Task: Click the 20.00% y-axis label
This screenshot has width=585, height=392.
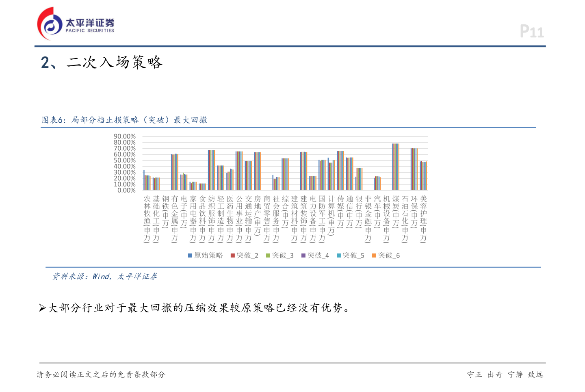Action: click(125, 178)
